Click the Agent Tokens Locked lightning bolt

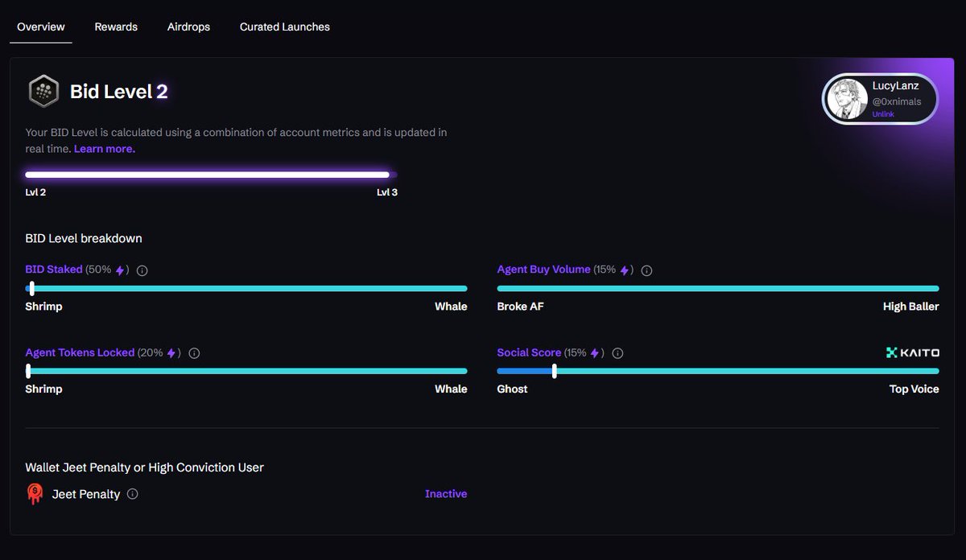171,353
